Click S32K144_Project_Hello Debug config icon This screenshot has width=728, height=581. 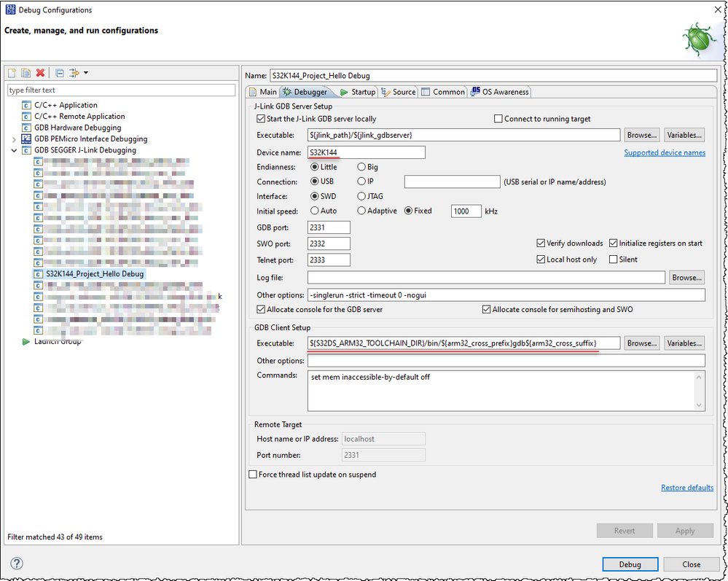tap(38, 274)
